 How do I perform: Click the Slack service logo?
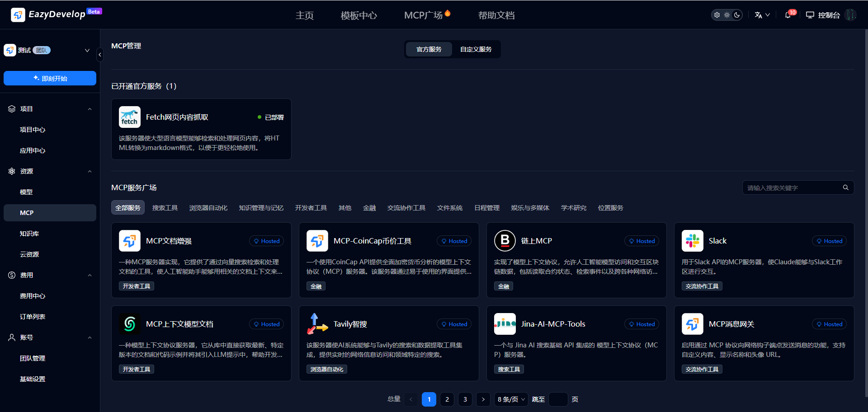click(692, 241)
